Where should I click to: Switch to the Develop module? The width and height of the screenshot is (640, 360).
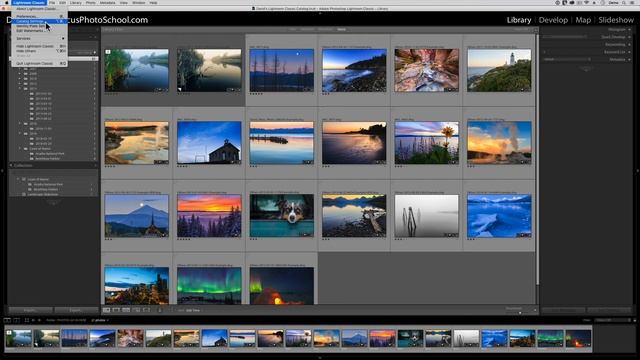point(553,20)
